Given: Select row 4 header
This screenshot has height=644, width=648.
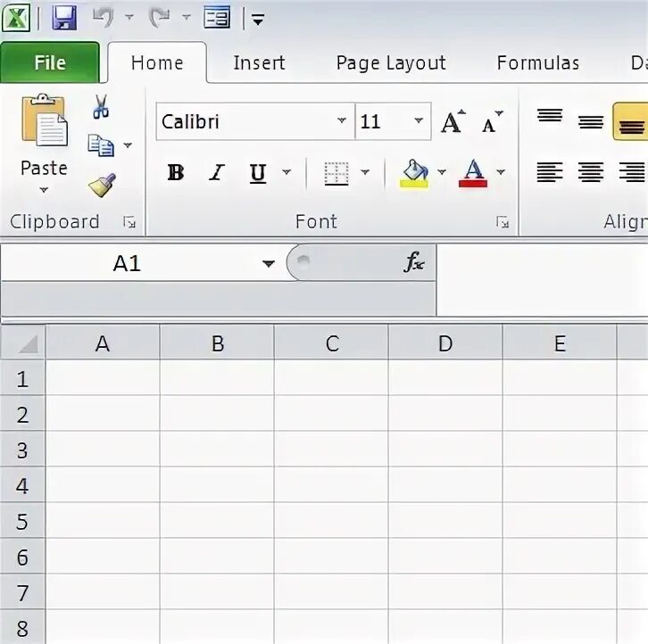Looking at the screenshot, I should click(22, 486).
